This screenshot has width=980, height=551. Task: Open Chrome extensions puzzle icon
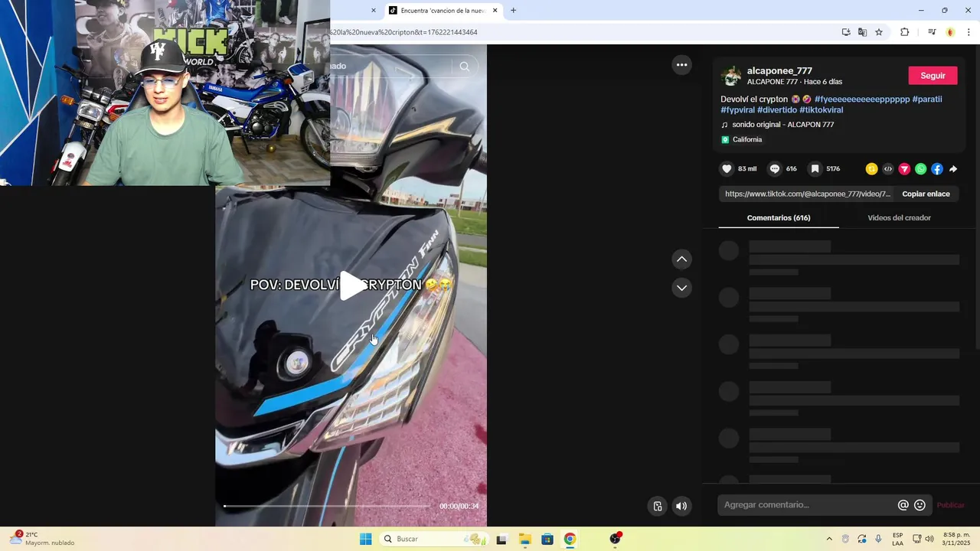coord(904,32)
